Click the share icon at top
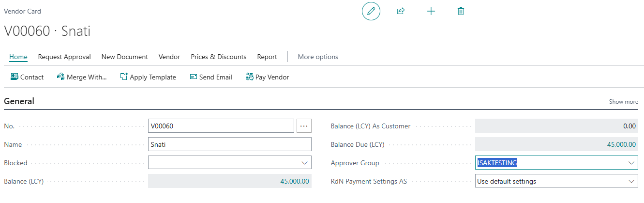This screenshot has width=644, height=203. tap(401, 11)
